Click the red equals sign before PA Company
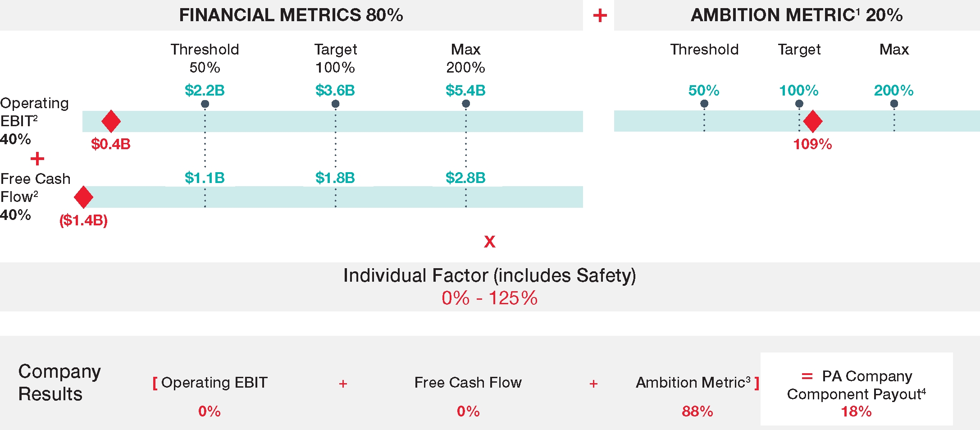The width and height of the screenshot is (980, 430). [x=807, y=376]
